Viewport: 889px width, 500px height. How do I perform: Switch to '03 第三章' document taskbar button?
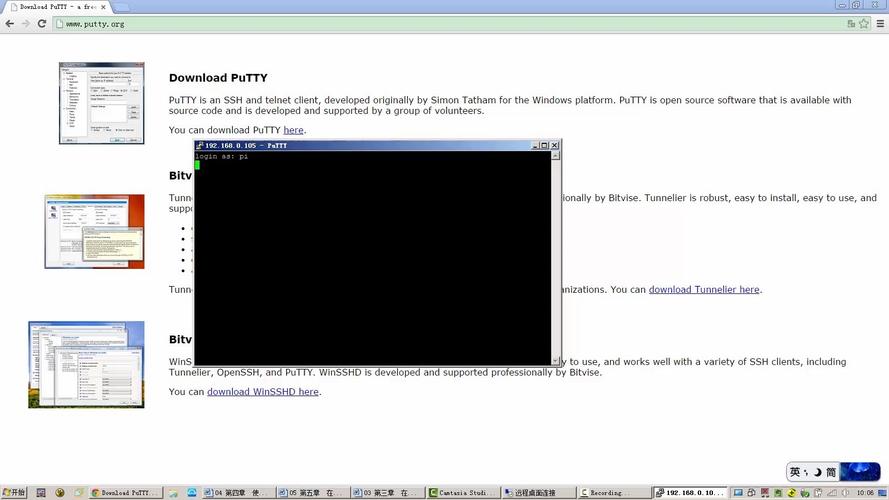pyautogui.click(x=387, y=493)
